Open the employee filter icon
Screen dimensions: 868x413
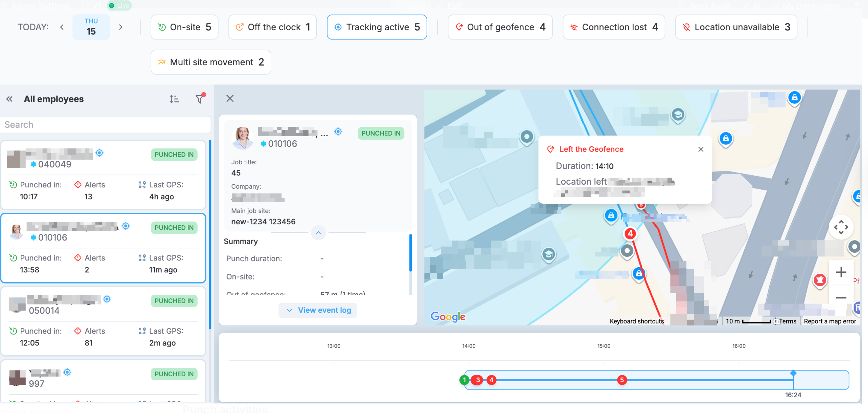click(199, 99)
